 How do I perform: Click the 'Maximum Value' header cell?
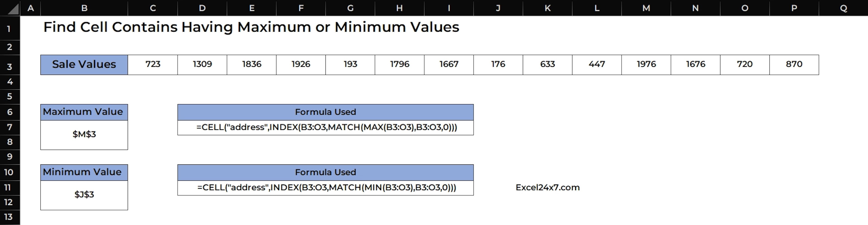[84, 112]
